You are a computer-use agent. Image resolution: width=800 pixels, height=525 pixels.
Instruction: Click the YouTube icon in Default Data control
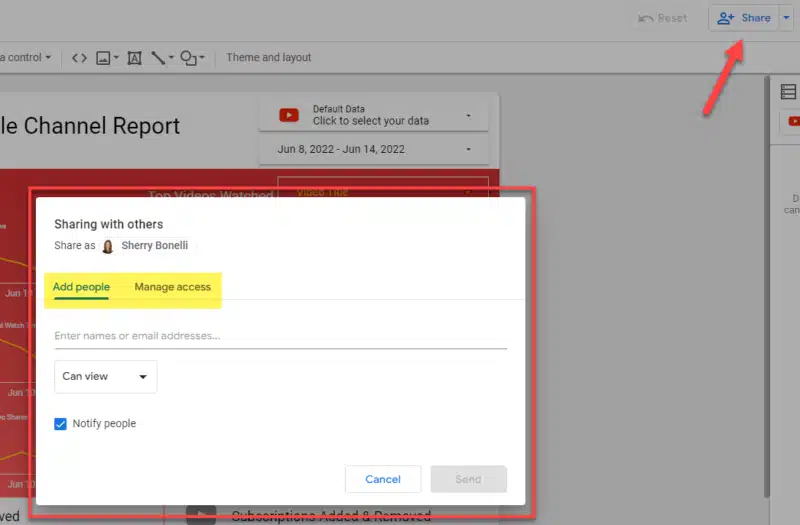coord(289,115)
